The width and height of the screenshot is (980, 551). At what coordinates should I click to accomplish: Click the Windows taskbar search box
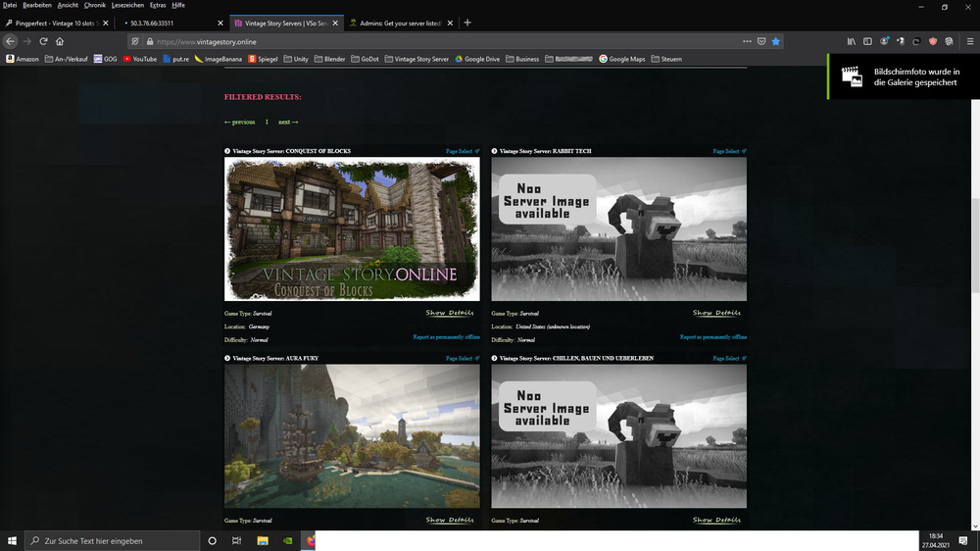click(x=108, y=540)
